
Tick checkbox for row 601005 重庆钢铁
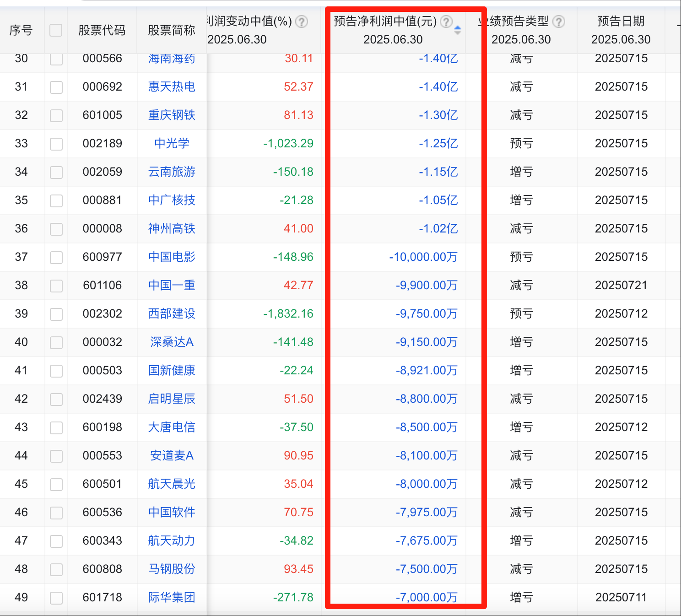[x=56, y=116]
